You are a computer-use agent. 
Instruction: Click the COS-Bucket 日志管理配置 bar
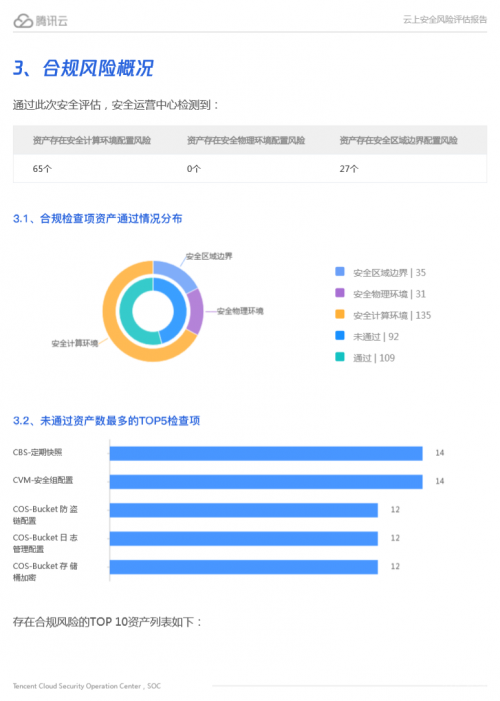[244, 538]
